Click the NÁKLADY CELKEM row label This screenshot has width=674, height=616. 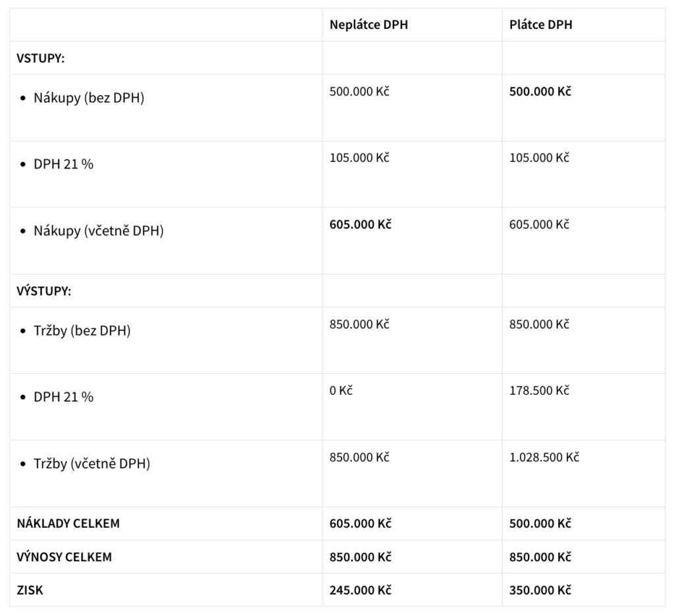pos(68,524)
